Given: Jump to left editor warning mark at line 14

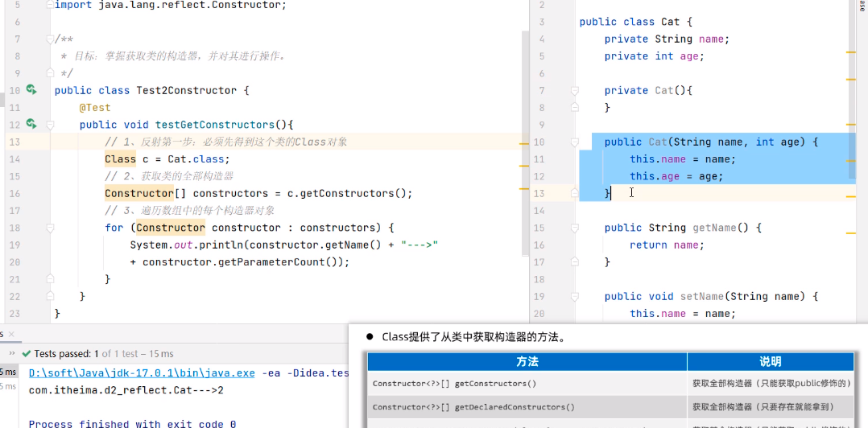Looking at the screenshot, I should point(524,166).
